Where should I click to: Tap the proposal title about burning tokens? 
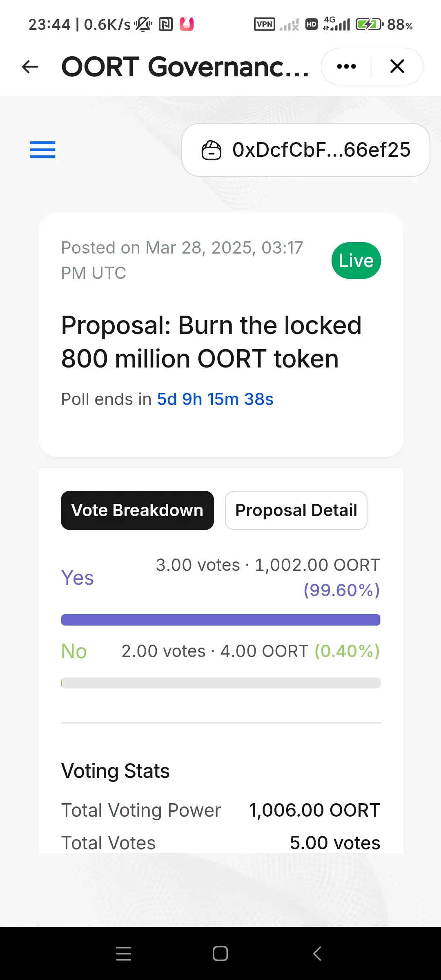[x=212, y=342]
